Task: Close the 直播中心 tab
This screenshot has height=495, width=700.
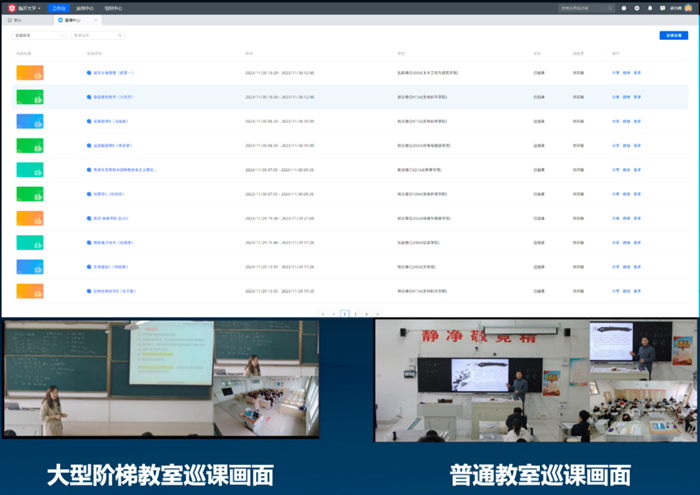Action: click(96, 20)
